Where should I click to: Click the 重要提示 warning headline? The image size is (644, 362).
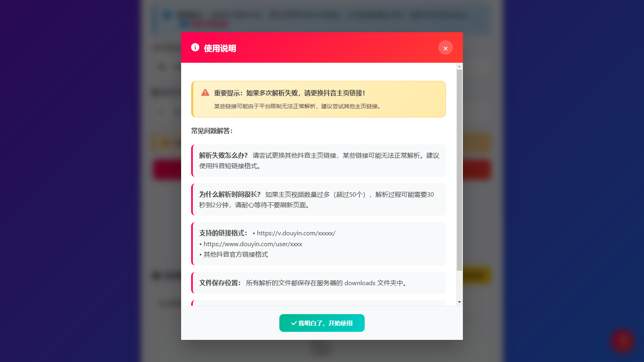pyautogui.click(x=289, y=93)
